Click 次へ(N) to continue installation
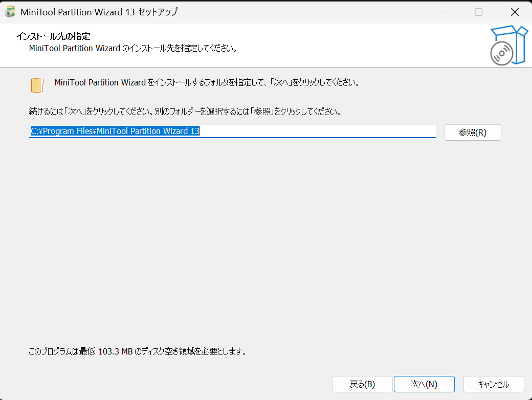The height and width of the screenshot is (400, 532). click(x=424, y=384)
